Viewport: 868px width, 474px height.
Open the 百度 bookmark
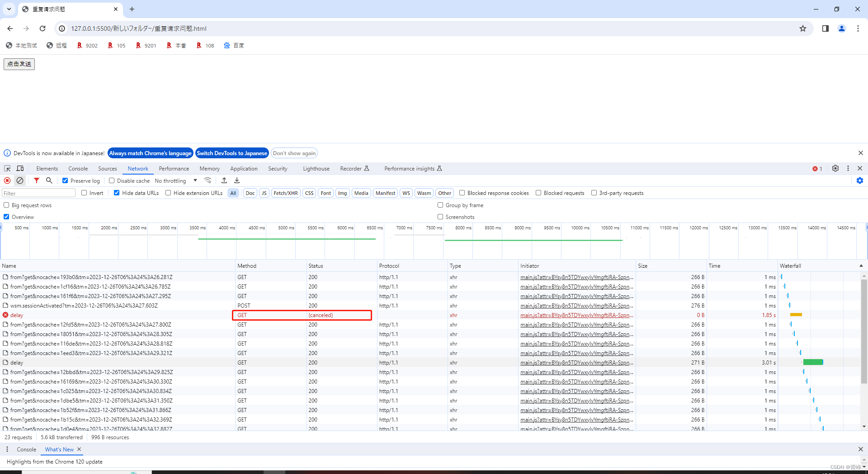point(234,45)
